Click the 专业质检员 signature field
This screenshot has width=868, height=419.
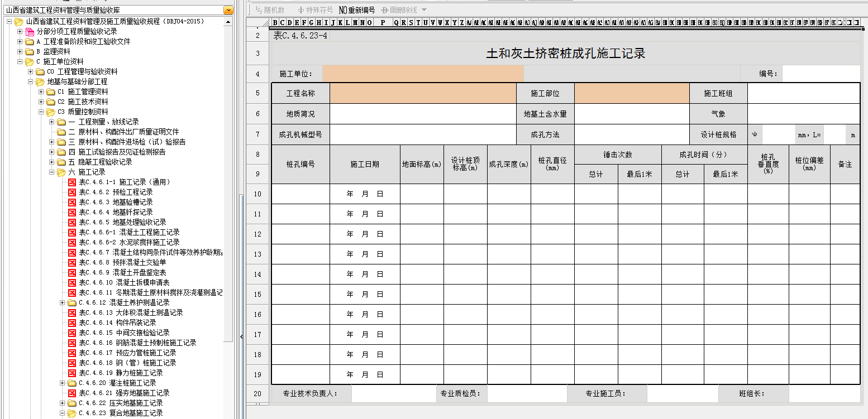pos(527,393)
